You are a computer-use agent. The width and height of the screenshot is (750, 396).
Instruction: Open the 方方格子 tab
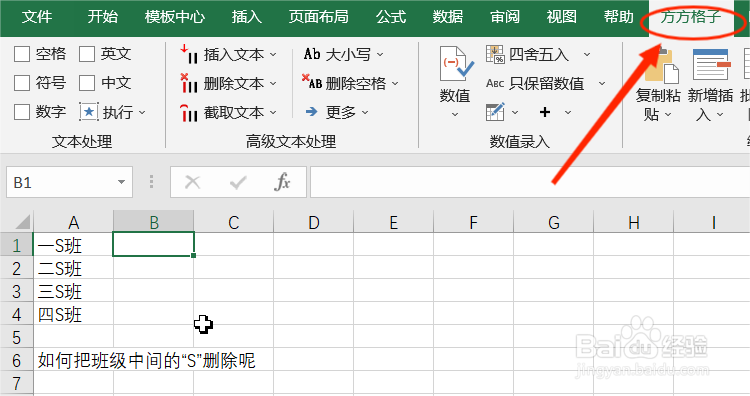point(690,17)
